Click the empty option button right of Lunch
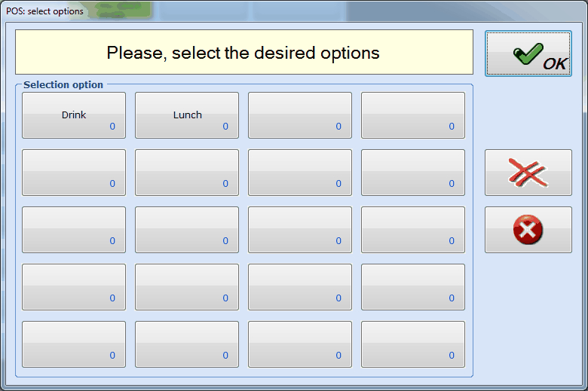Image resolution: width=588 pixels, height=391 pixels. (300, 115)
